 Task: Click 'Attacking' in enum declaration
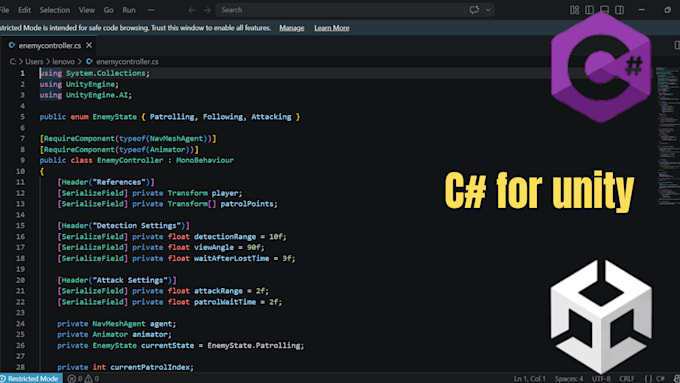click(271, 117)
